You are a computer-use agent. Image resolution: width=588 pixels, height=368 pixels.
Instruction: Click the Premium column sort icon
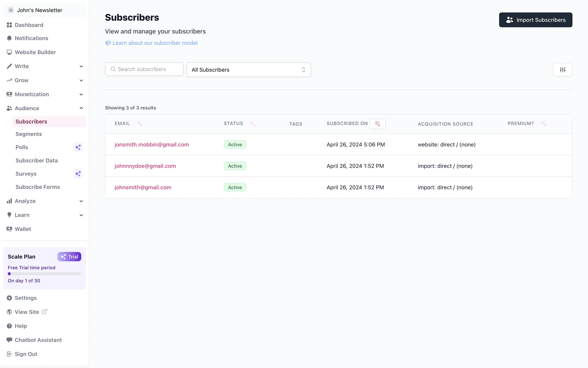coord(543,124)
